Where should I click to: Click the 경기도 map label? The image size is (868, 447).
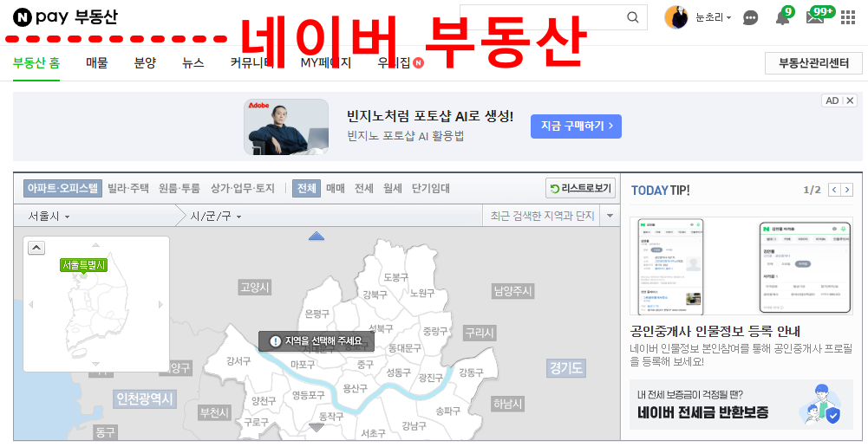pos(566,368)
